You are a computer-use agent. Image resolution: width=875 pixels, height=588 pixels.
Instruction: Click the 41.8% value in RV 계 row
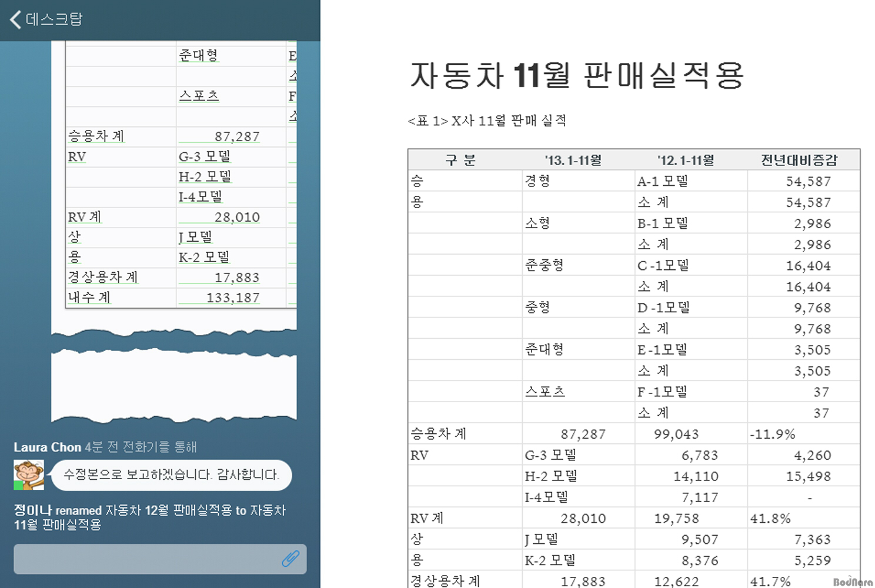click(770, 519)
